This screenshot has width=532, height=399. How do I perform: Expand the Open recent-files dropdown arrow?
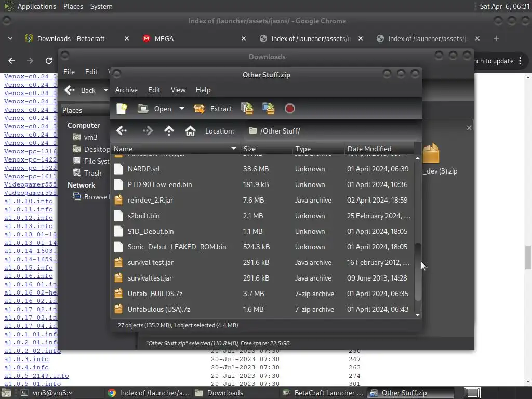tap(182, 109)
